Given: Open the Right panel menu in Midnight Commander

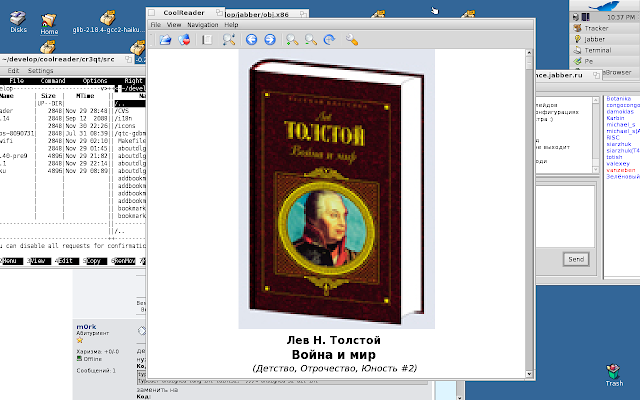Looking at the screenshot, I should (x=133, y=81).
